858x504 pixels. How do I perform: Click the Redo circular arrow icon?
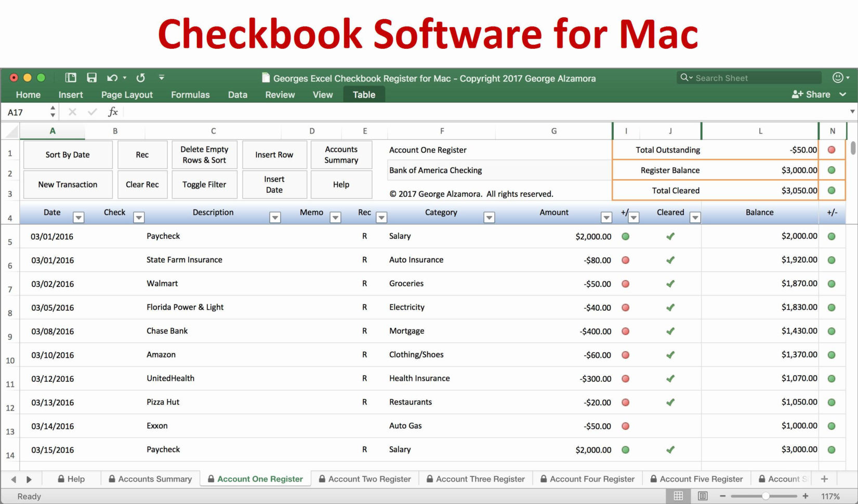coord(141,78)
